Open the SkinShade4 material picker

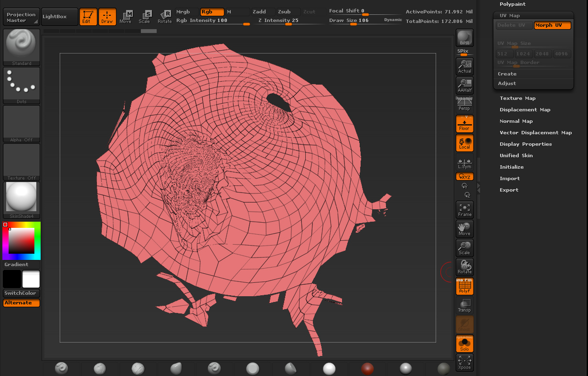[x=21, y=200]
